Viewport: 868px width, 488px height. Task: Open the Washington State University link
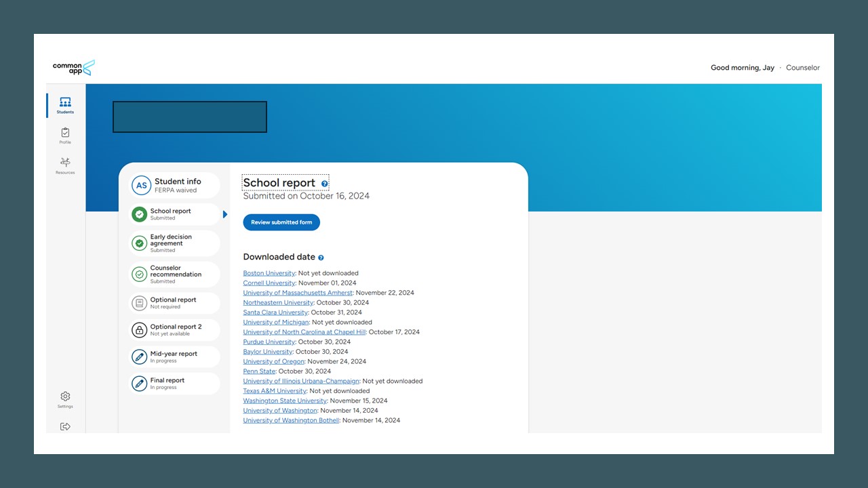click(285, 401)
